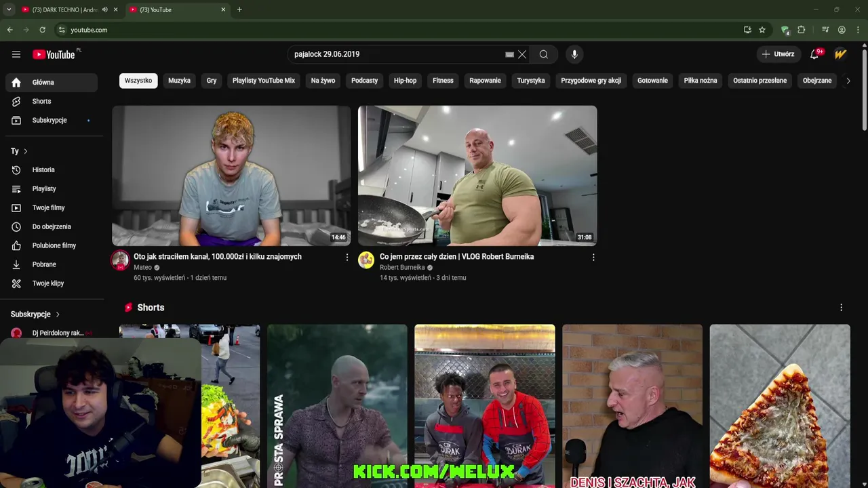This screenshot has width=868, height=488.
Task: Click the Robert Burneika channel avatar
Action: tap(366, 260)
